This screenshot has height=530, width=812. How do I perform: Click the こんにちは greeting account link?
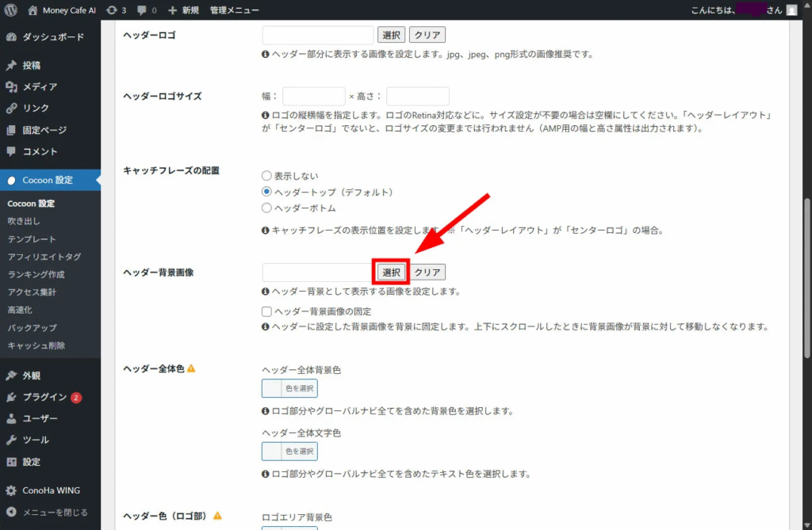(x=737, y=10)
